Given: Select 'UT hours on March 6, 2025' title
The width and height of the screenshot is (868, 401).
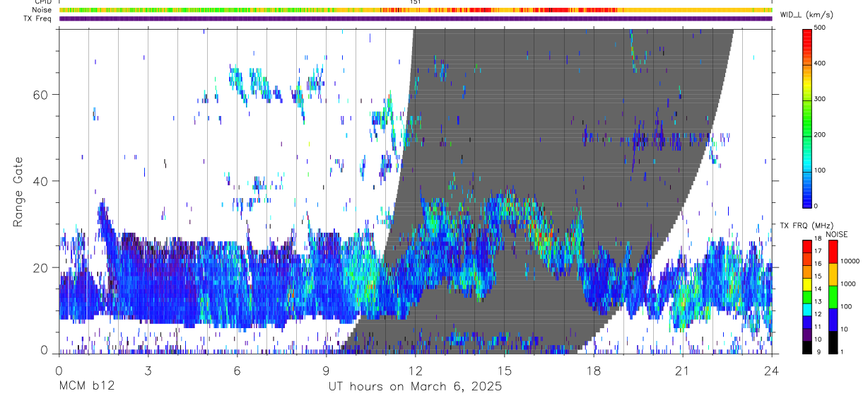Looking at the screenshot, I should click(416, 387).
